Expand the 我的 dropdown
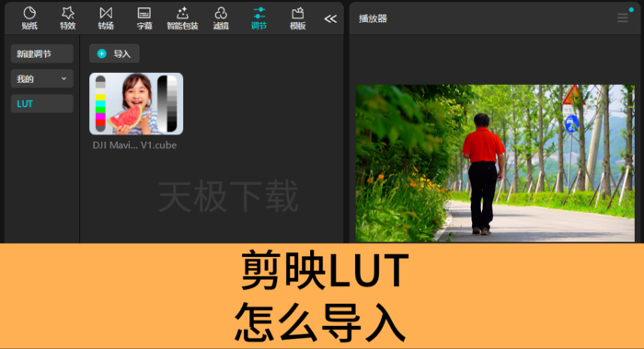Viewport: 644px width, 349px height. click(x=42, y=78)
